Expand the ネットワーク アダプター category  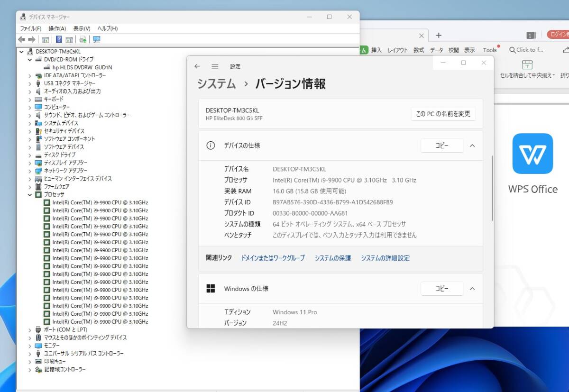pyautogui.click(x=30, y=171)
